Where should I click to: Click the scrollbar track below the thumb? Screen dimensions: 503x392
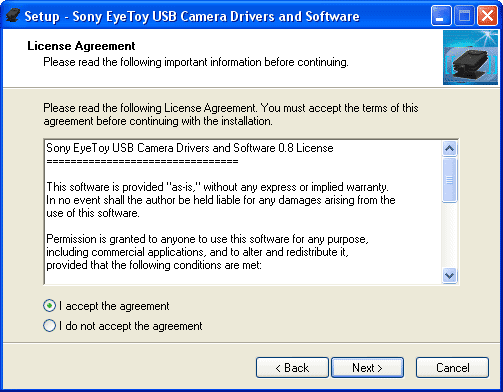449,235
